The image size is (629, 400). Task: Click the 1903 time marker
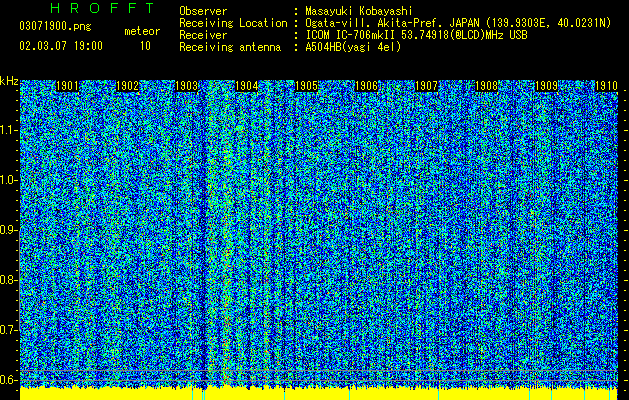(x=187, y=86)
